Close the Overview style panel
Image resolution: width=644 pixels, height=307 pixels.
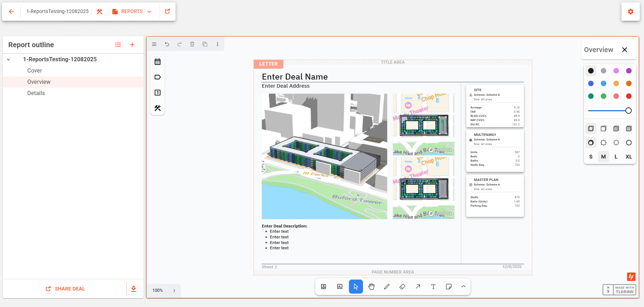coord(625,50)
